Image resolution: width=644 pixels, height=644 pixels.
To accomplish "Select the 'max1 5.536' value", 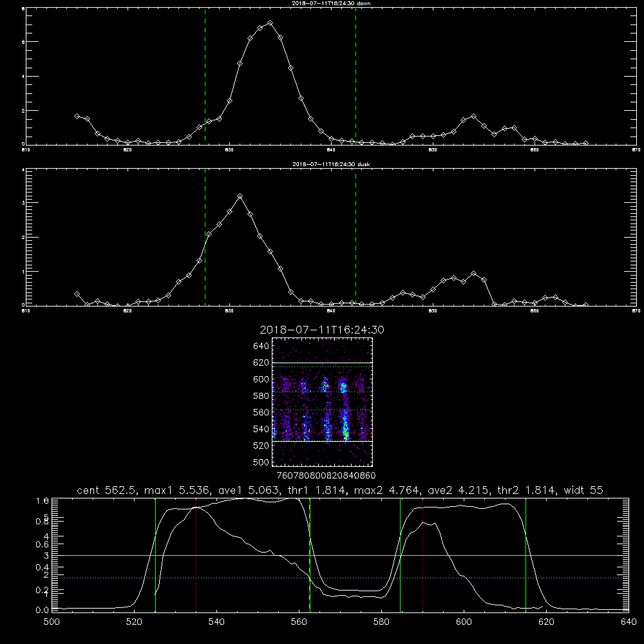I will point(178,490).
